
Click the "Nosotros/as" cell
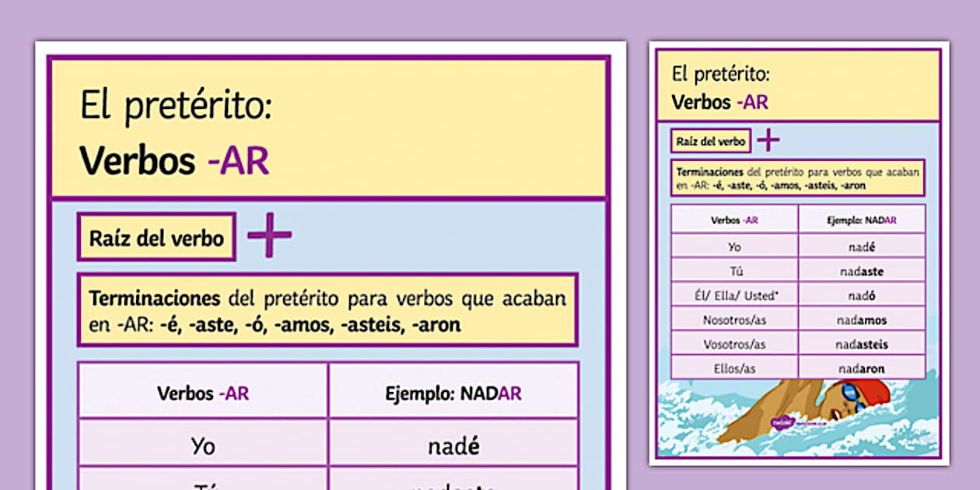coord(734,320)
